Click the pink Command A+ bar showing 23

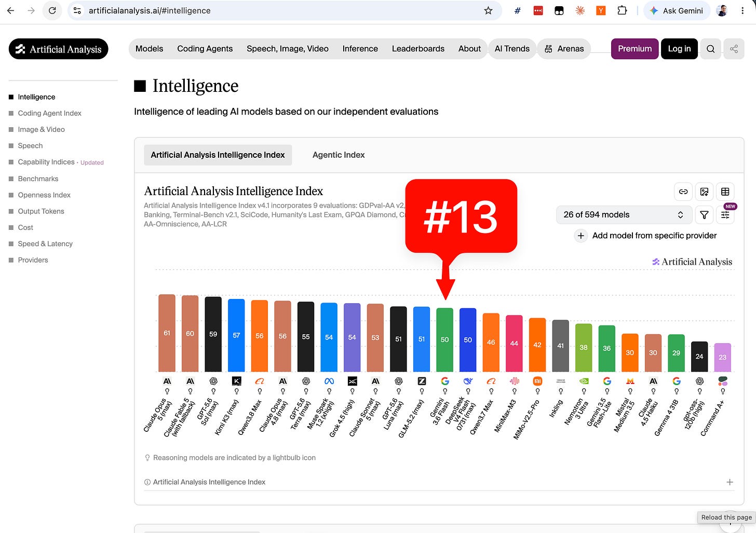[x=723, y=358]
